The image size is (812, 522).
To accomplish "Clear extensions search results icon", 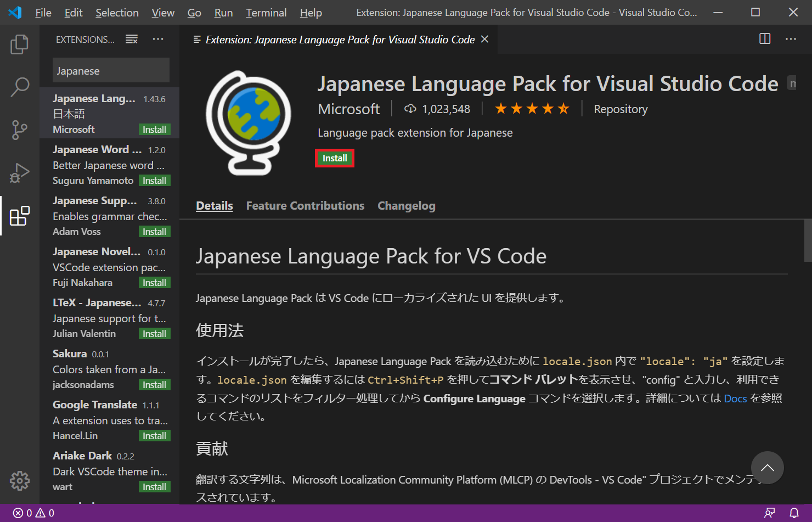I will (132, 39).
